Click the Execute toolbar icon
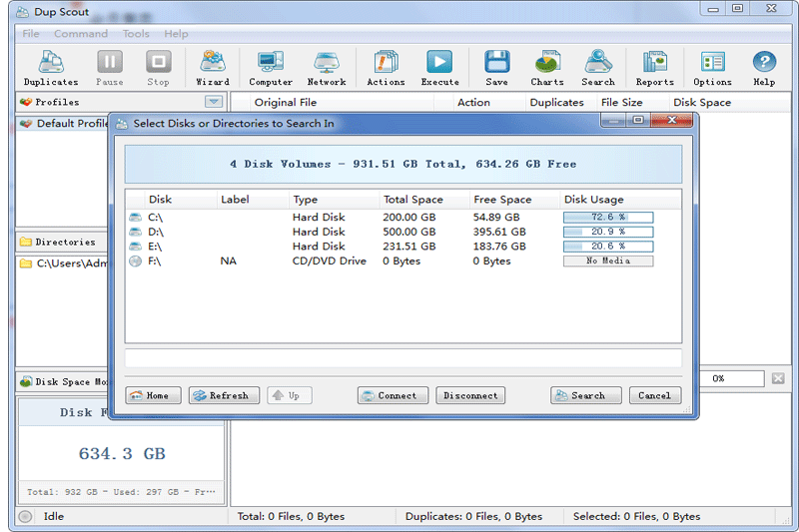799x532 pixels. click(439, 68)
